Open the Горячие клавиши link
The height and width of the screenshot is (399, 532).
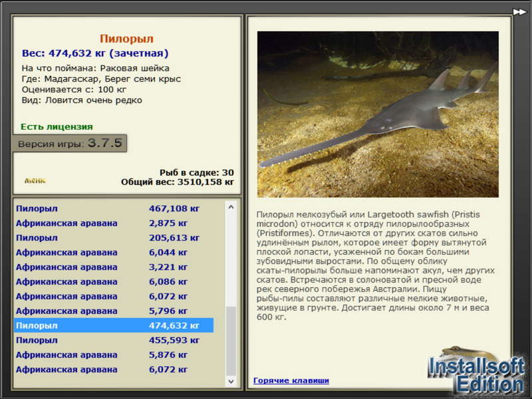coord(291,380)
